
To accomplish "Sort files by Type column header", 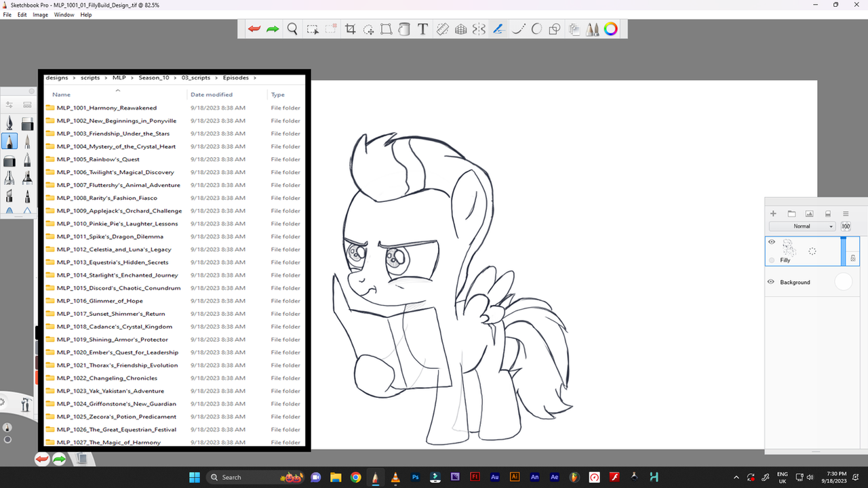I will pos(278,95).
